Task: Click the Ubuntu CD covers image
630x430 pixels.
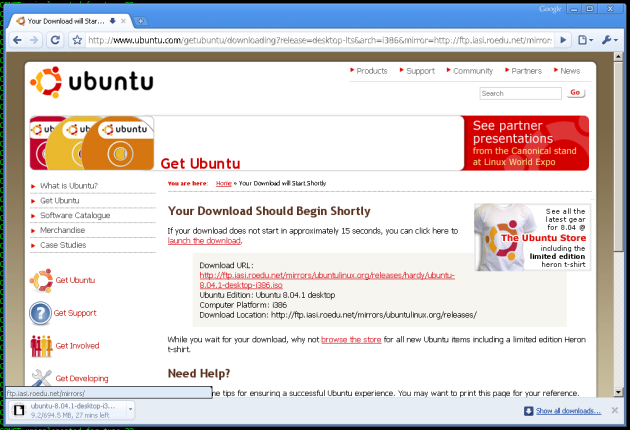Action: pyautogui.click(x=92, y=143)
